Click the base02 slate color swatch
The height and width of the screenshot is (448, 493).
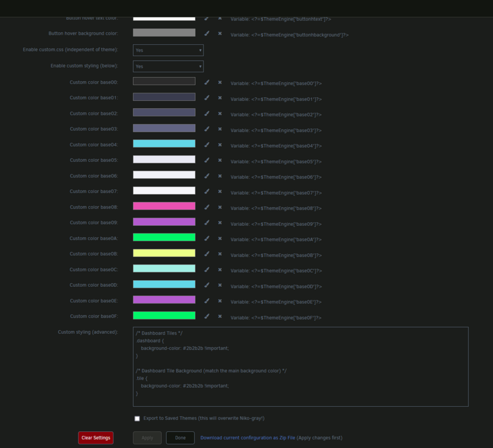point(164,112)
